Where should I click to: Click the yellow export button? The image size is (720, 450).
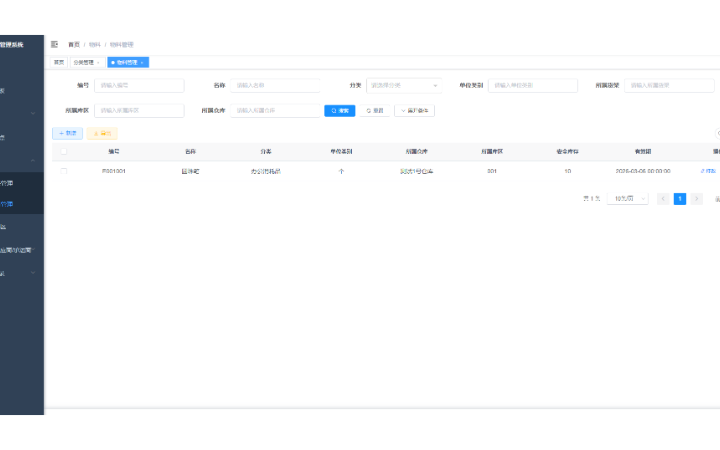point(102,133)
